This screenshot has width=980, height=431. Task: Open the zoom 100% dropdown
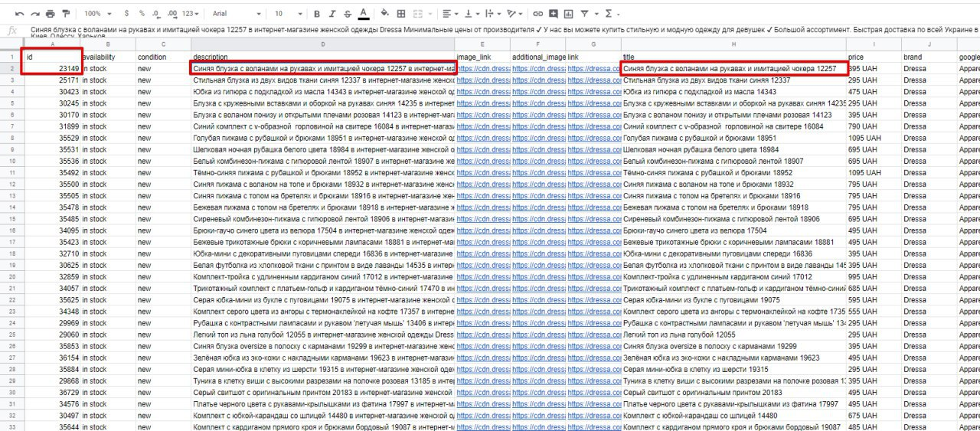pos(96,14)
